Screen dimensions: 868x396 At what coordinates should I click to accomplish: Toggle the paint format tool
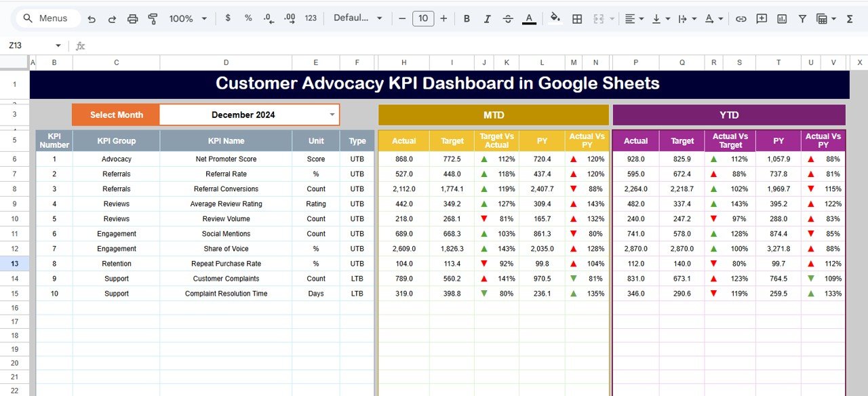click(153, 18)
